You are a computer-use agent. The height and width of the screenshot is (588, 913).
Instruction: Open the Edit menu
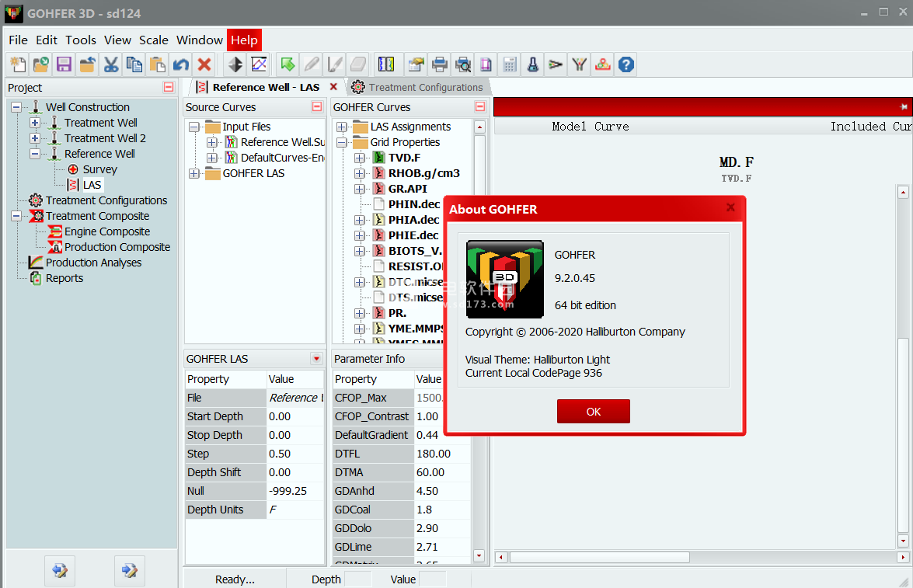click(47, 40)
